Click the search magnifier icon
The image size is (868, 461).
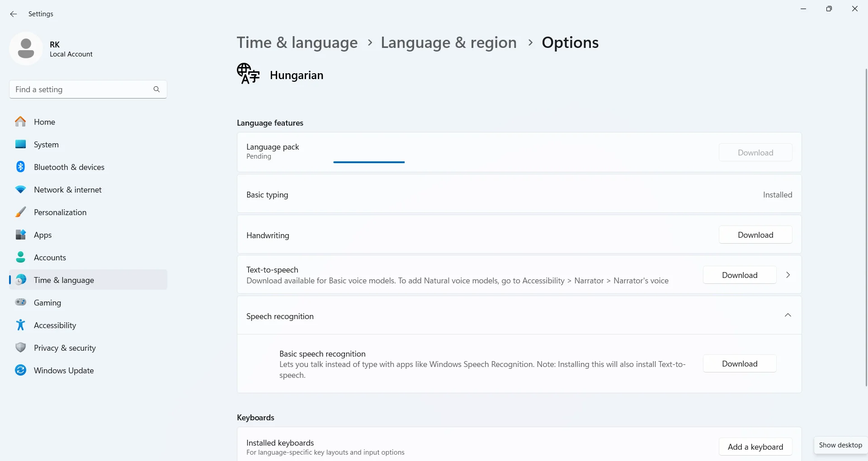[156, 89]
